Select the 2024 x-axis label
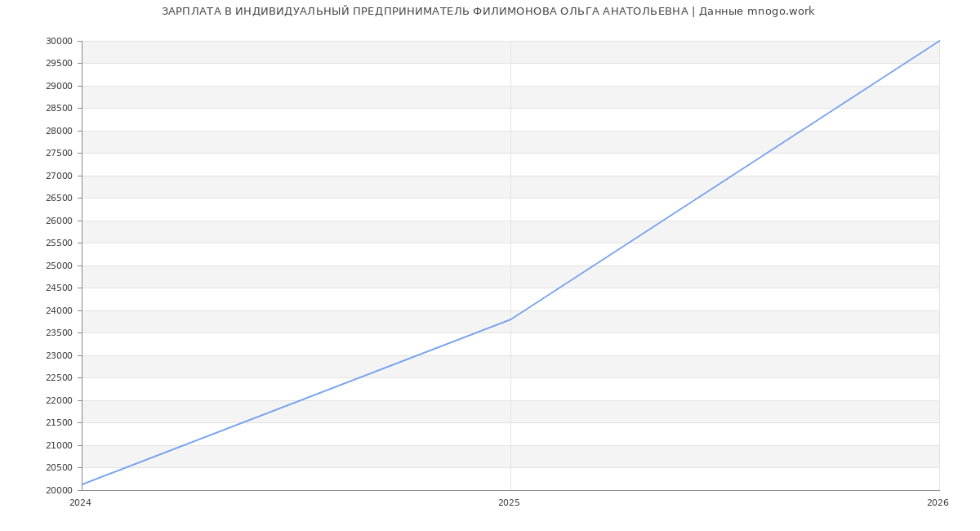980x531 pixels. tap(80, 503)
